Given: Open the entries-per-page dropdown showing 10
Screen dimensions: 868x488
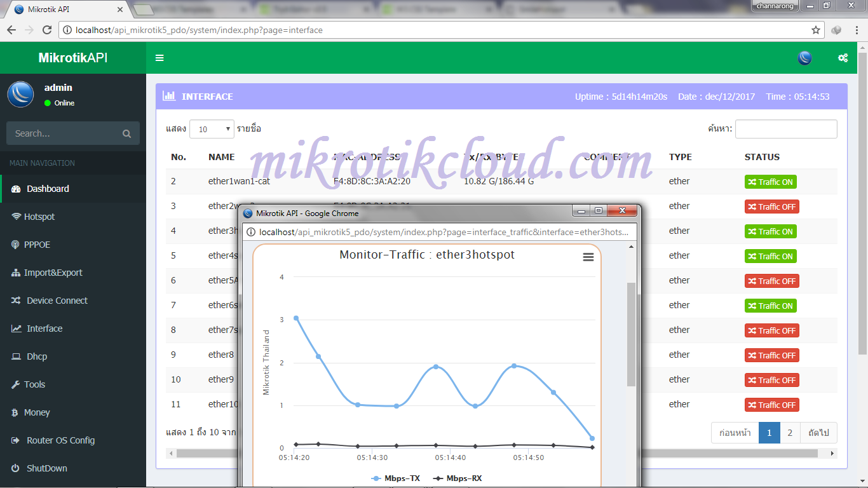Looking at the screenshot, I should pos(212,129).
